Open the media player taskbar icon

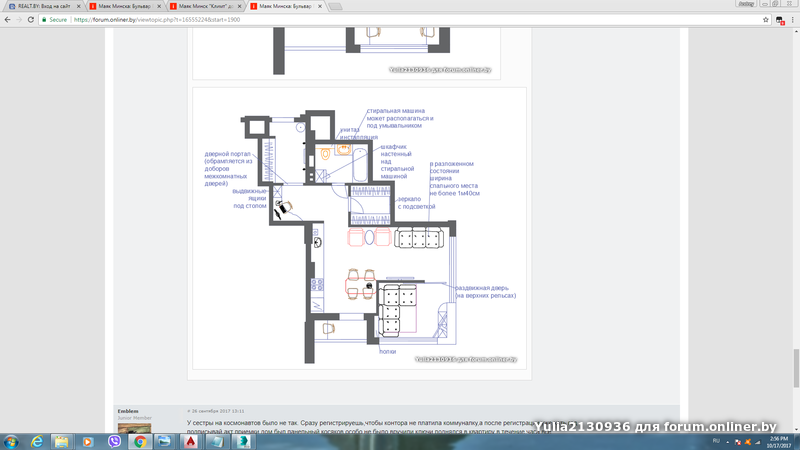coord(87,442)
